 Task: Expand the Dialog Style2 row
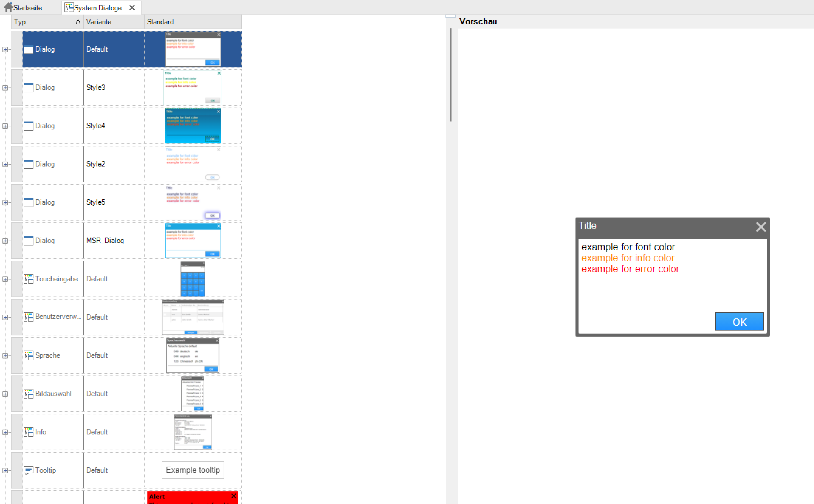click(x=5, y=164)
